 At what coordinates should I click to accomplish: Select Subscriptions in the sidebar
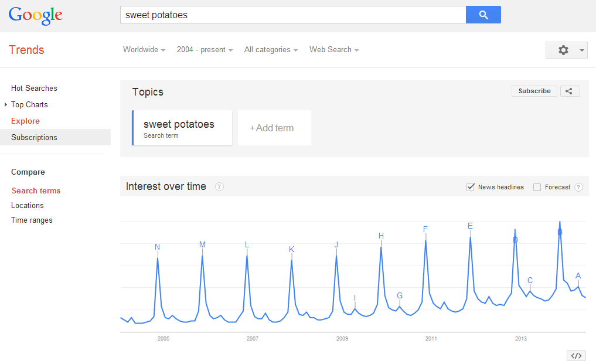click(x=34, y=138)
